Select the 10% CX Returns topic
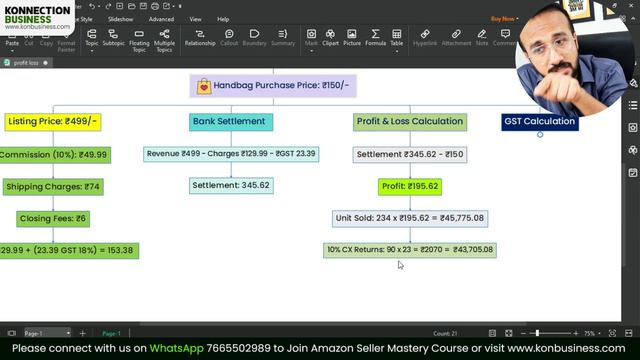The image size is (640, 360). click(410, 250)
